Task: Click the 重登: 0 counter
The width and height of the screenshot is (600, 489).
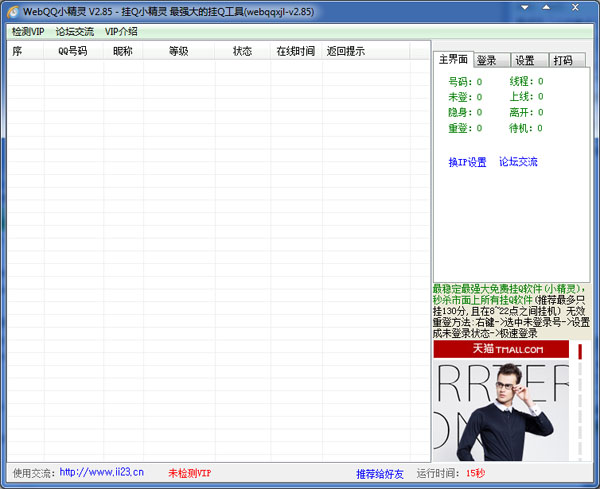Action: click(465, 128)
